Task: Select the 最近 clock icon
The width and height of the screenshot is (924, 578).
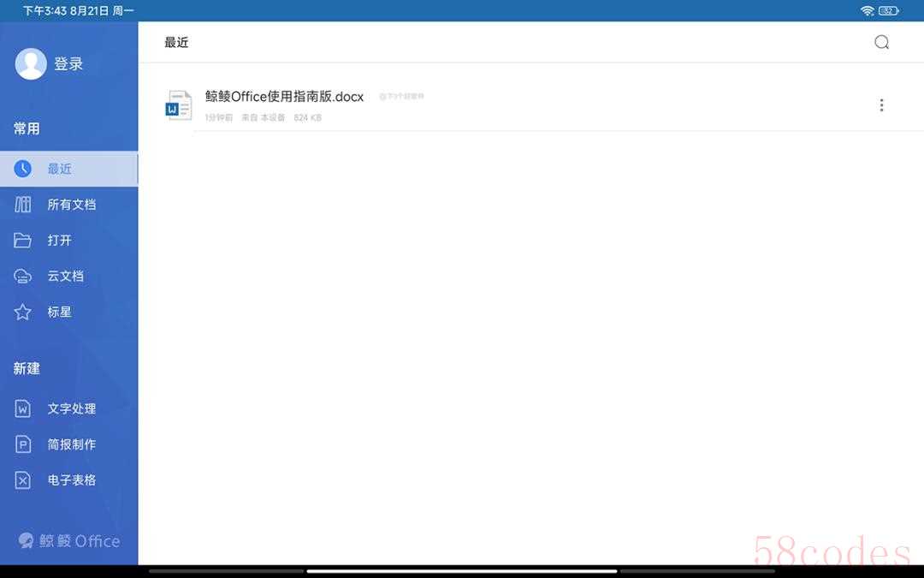Action: [22, 169]
